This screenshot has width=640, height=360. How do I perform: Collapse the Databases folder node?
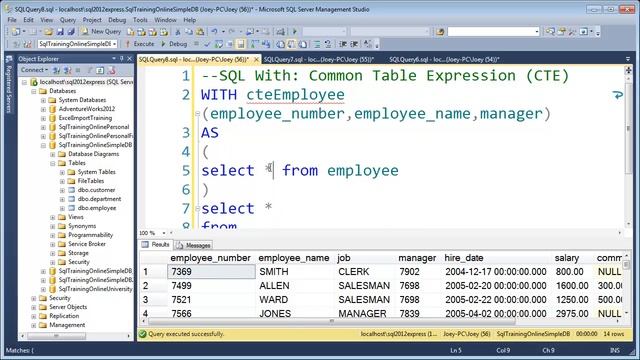34,91
